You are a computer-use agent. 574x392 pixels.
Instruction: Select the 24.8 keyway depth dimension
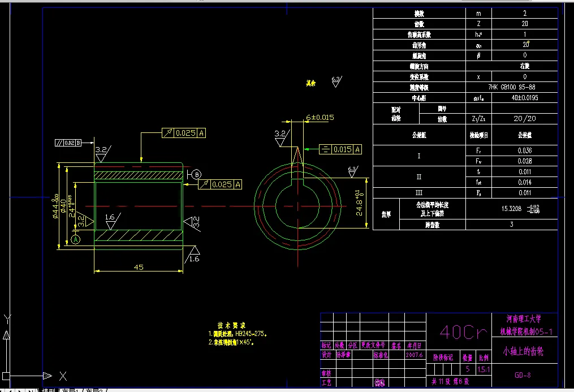click(360, 203)
